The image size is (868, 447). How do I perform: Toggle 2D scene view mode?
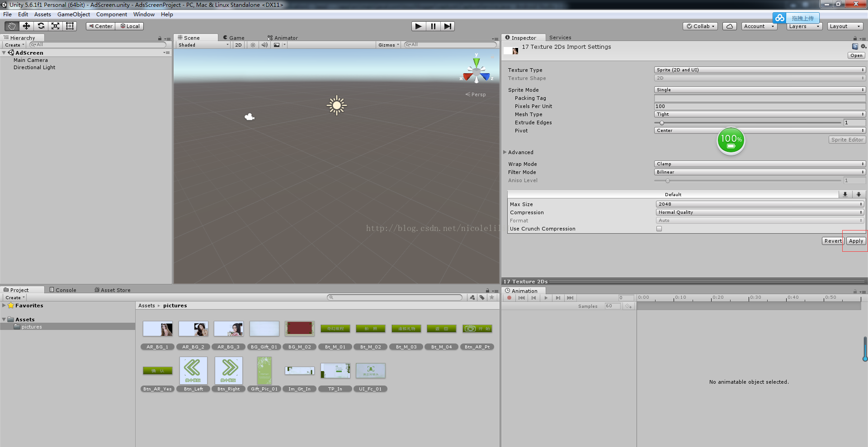[x=238, y=45]
